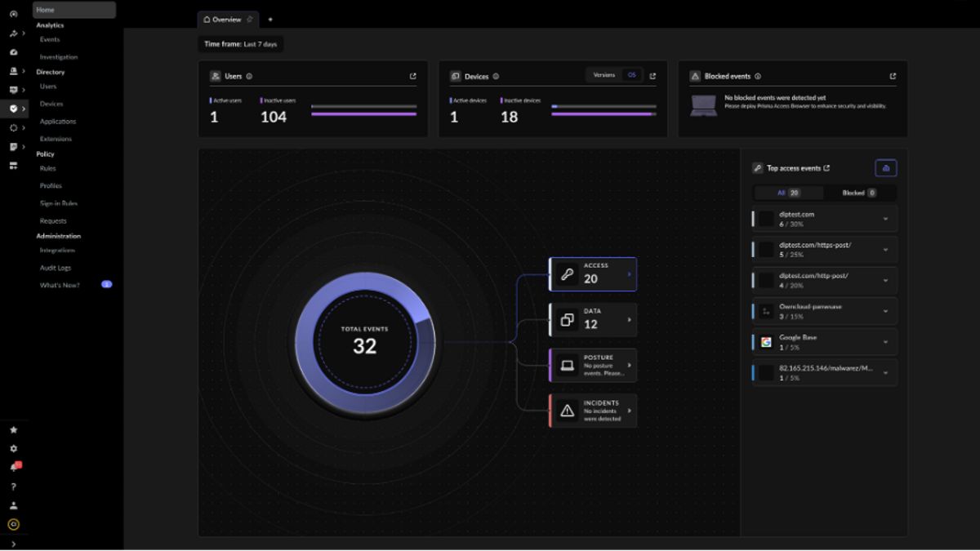The height and width of the screenshot is (551, 980).
Task: Click the inactive devices count 18
Action: (509, 117)
